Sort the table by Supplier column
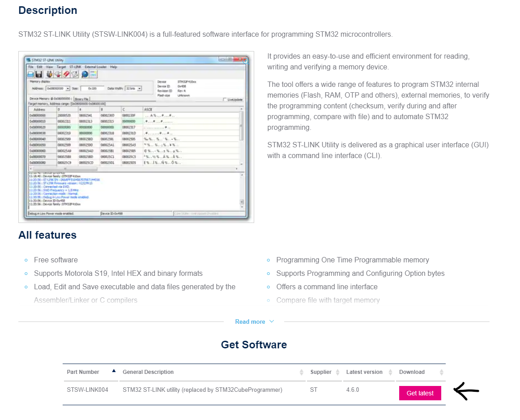 pos(337,372)
